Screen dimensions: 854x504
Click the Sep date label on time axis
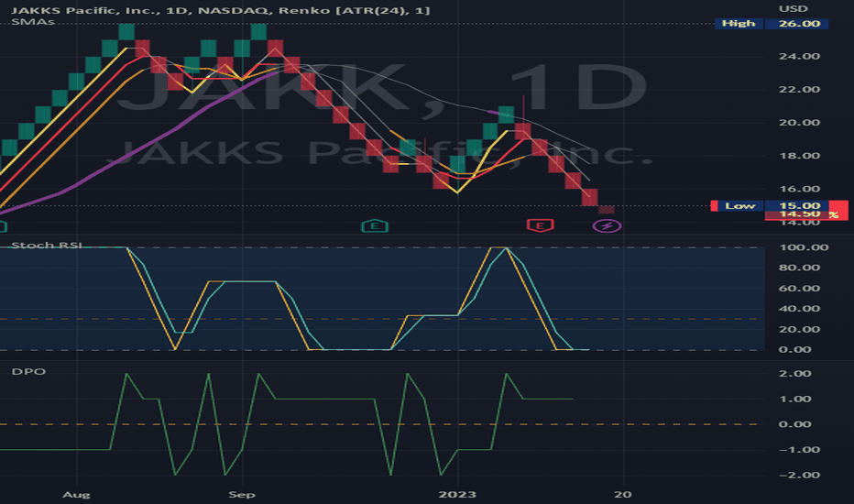tap(242, 495)
